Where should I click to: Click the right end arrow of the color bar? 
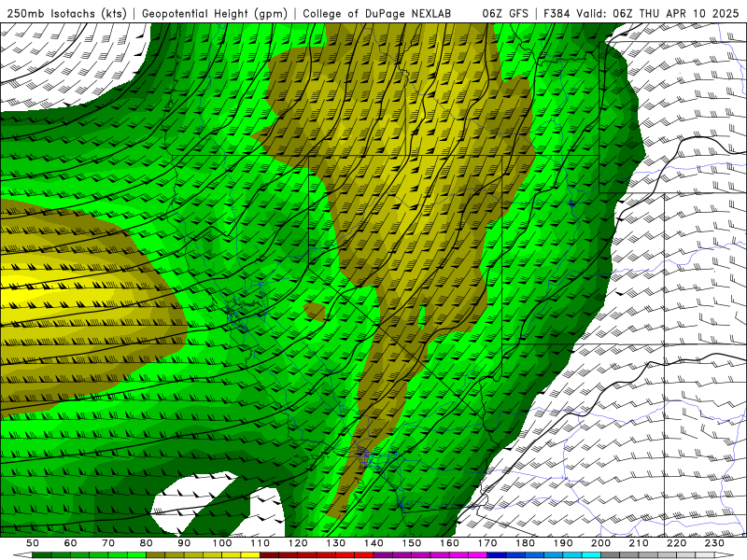pyautogui.click(x=725, y=555)
